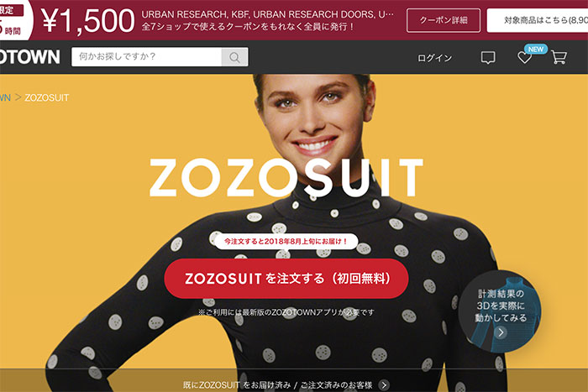Open クーポン詳細 coupon details button

point(444,20)
